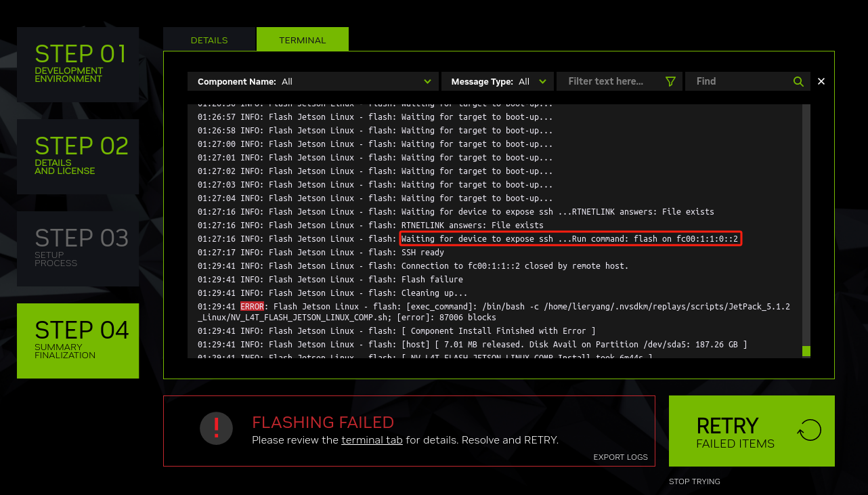Click FLASHING FAILED heading

(x=323, y=423)
